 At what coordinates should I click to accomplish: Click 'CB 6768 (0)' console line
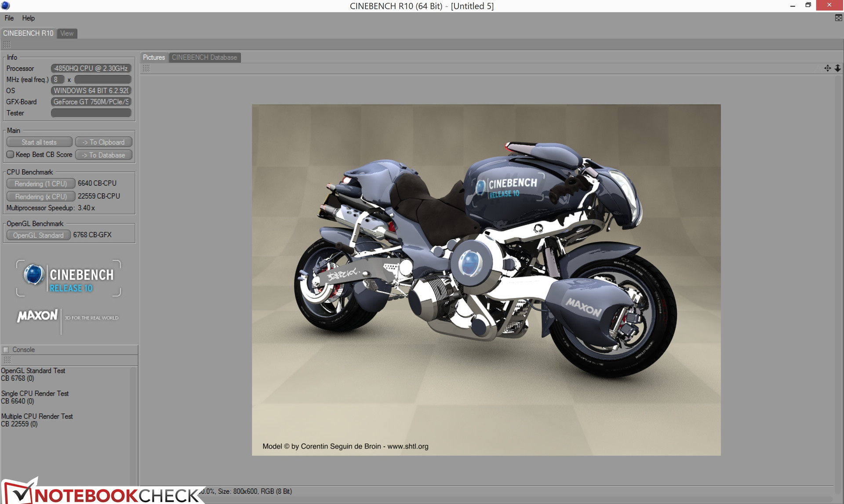18,378
